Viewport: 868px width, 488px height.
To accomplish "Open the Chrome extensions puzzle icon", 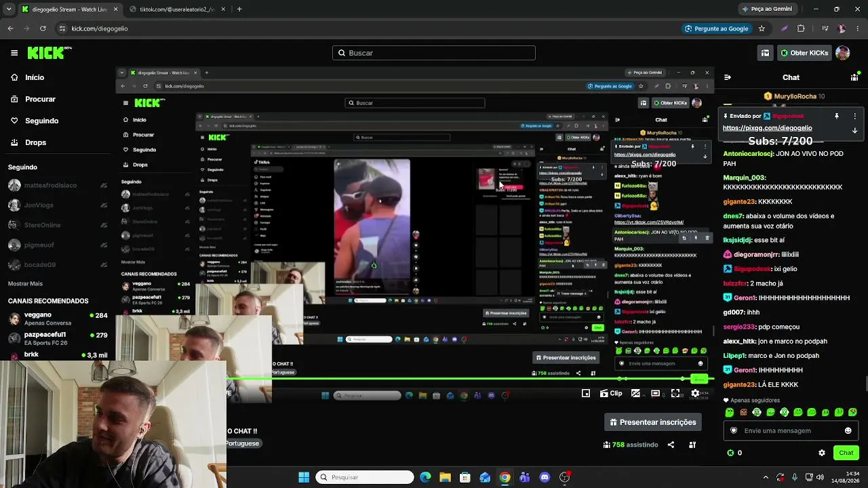I will point(801,28).
